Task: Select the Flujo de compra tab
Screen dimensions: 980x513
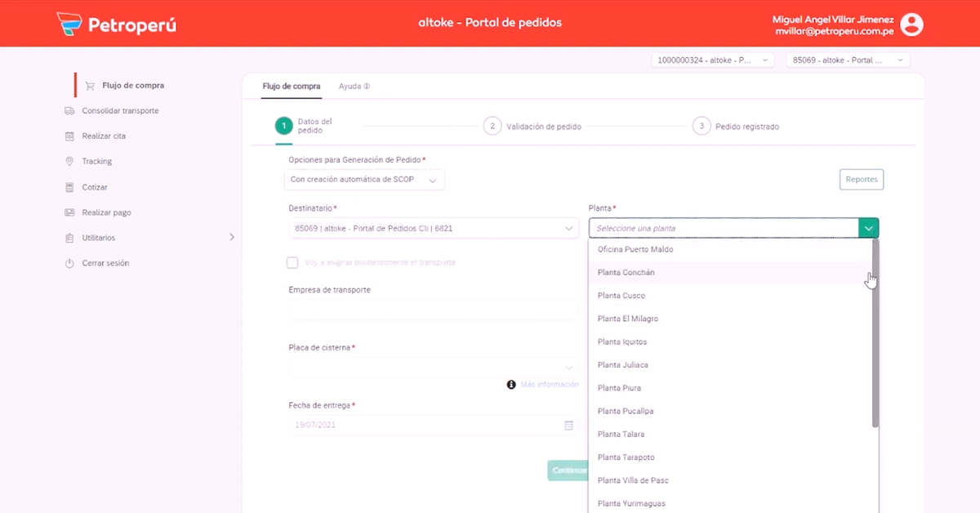Action: pos(291,86)
